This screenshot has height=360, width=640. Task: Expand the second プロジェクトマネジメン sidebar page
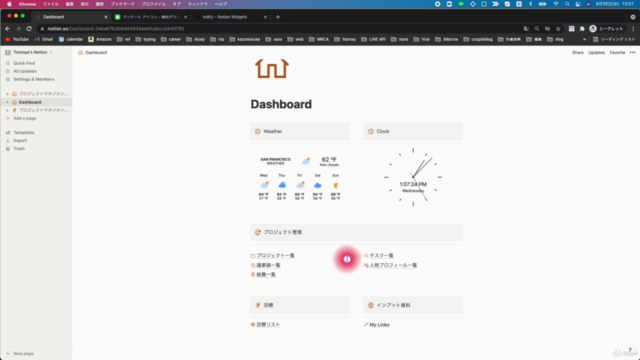tap(7, 110)
